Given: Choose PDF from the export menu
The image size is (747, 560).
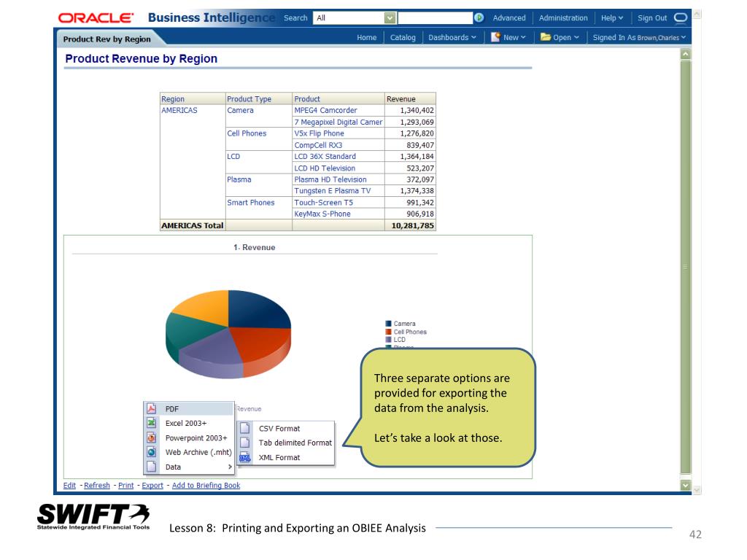Looking at the screenshot, I should click(189, 408).
